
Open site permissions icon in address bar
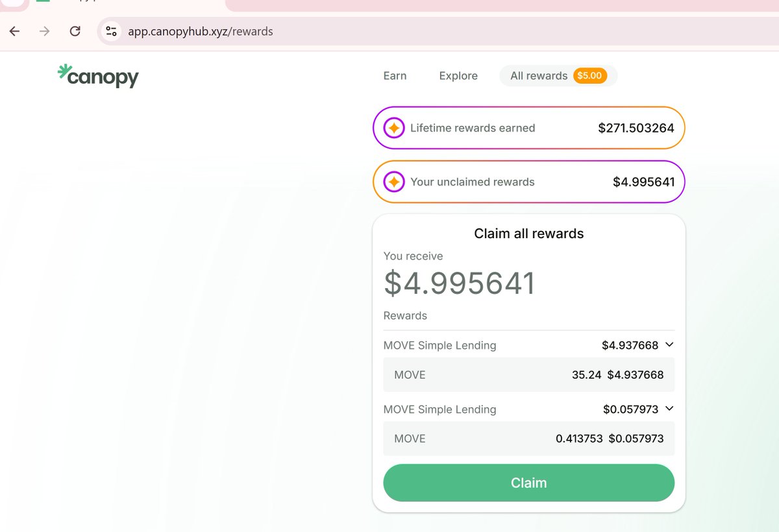110,31
